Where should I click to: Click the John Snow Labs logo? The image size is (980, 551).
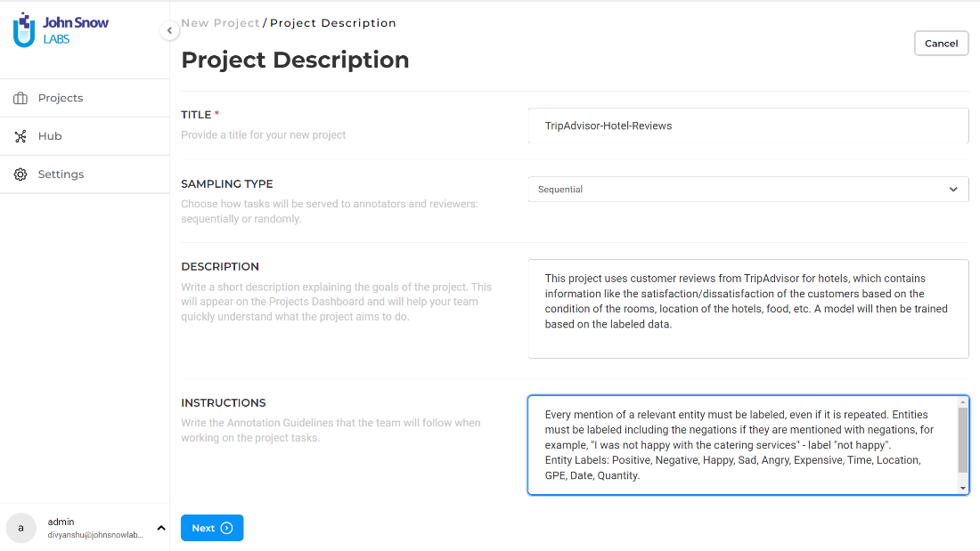tap(61, 30)
